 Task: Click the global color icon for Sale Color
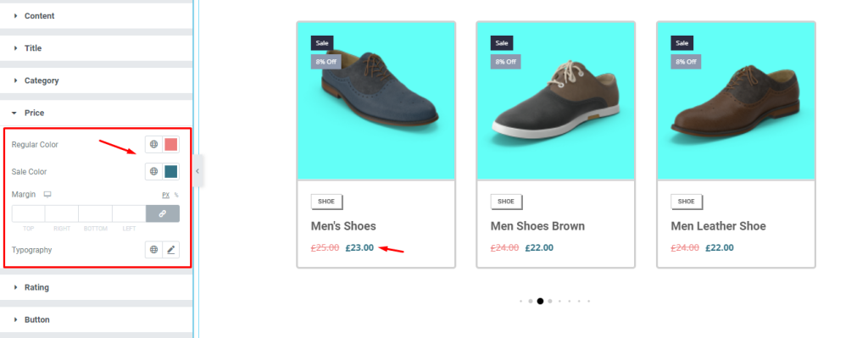coord(154,171)
